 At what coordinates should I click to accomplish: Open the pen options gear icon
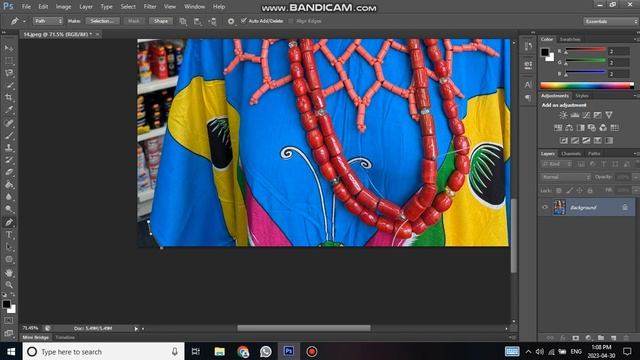[x=231, y=21]
